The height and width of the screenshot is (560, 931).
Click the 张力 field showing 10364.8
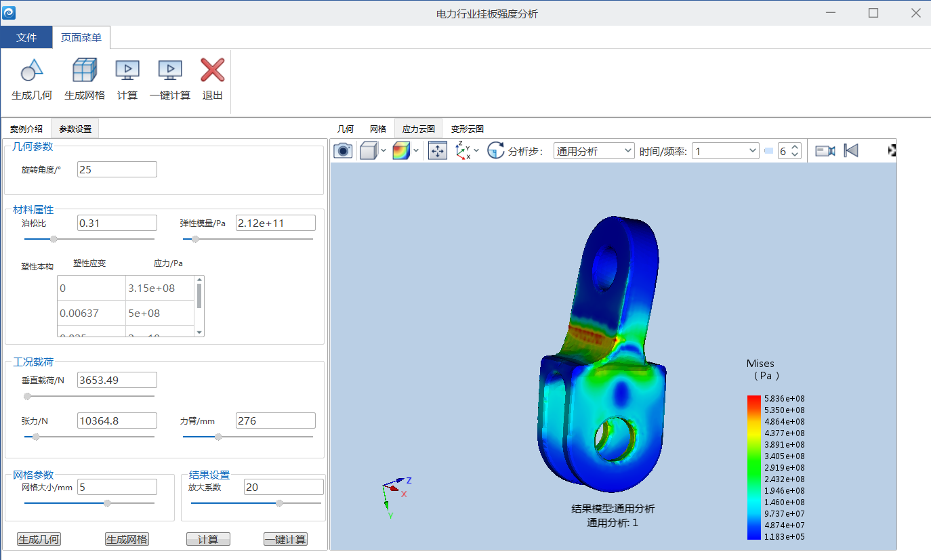117,421
